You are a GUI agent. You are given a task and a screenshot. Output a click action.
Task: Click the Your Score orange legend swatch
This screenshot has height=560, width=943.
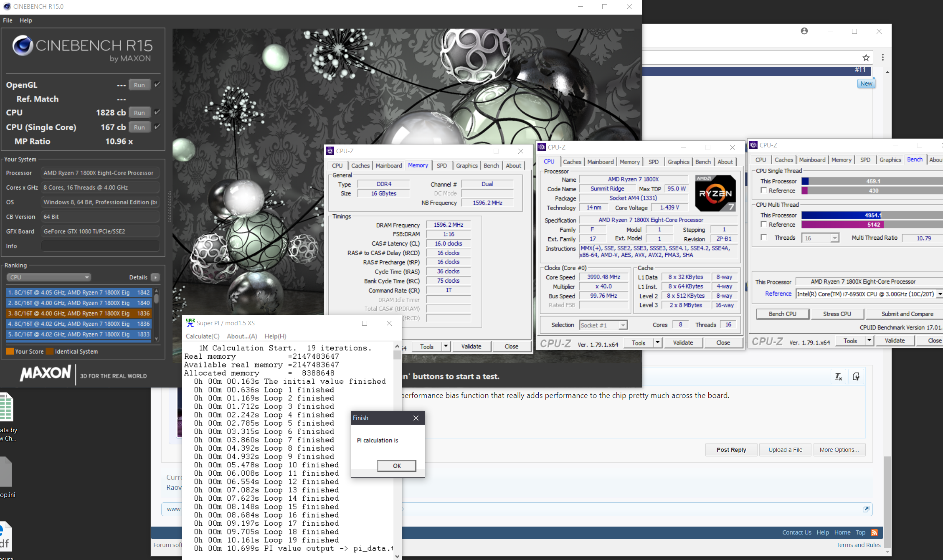coord(10,351)
